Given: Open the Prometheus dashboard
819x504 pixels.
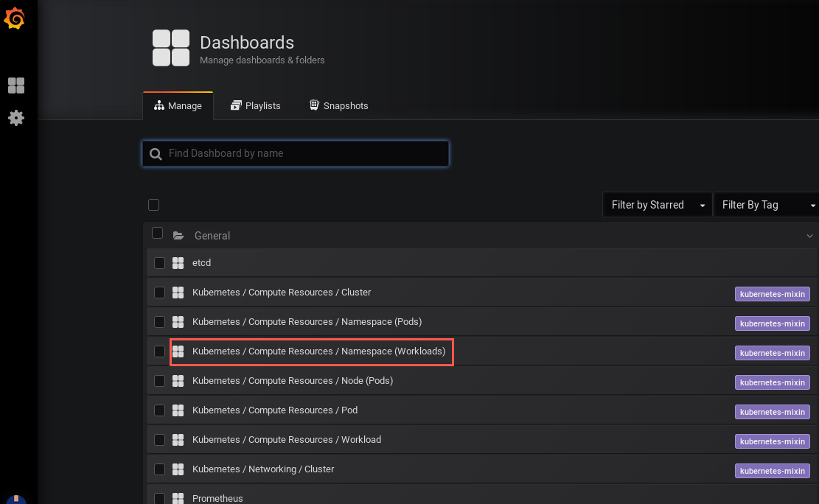Looking at the screenshot, I should [217, 499].
